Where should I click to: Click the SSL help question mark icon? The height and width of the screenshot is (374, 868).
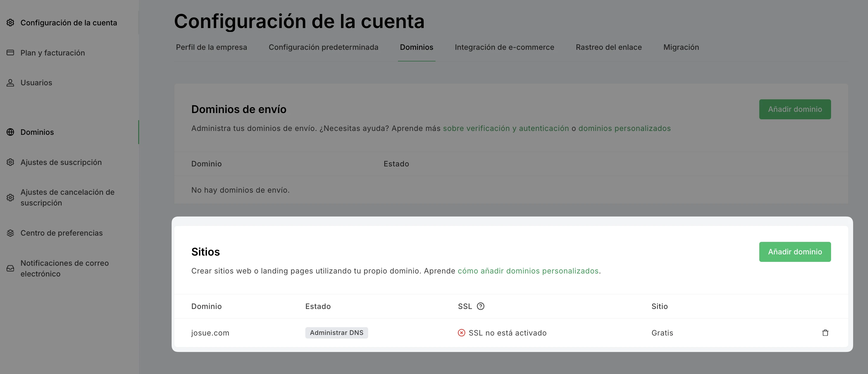pos(480,306)
